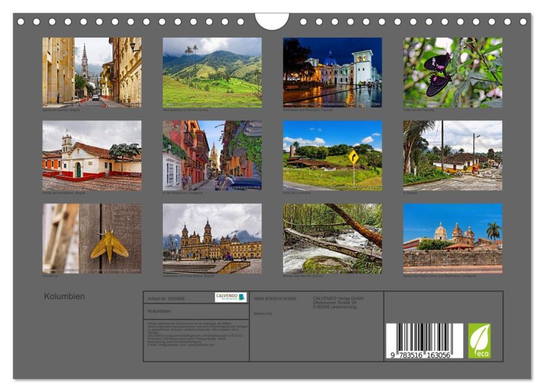Click the Kolumbien title text
The width and height of the screenshot is (544, 392).
(x=64, y=296)
